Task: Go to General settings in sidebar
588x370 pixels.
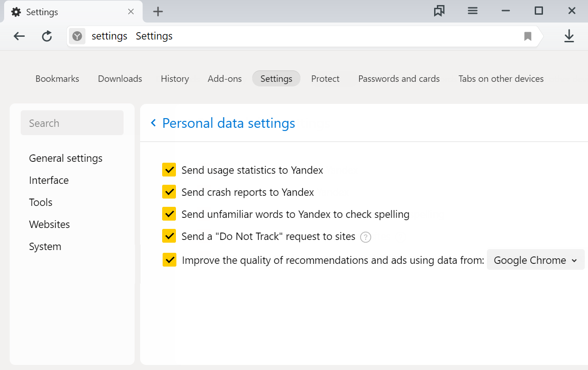Action: coord(66,158)
